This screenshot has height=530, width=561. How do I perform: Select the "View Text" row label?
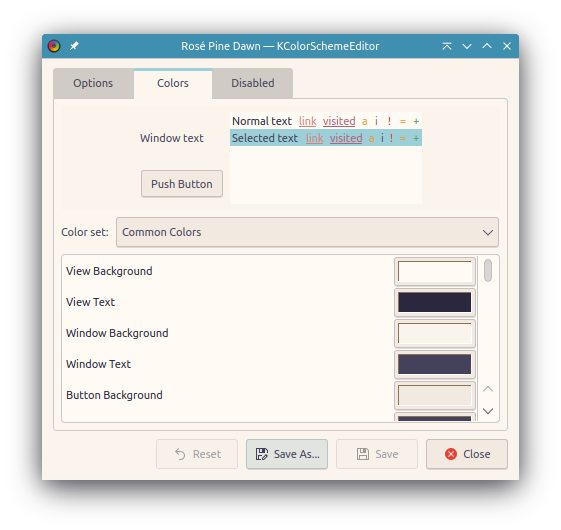[x=91, y=302]
